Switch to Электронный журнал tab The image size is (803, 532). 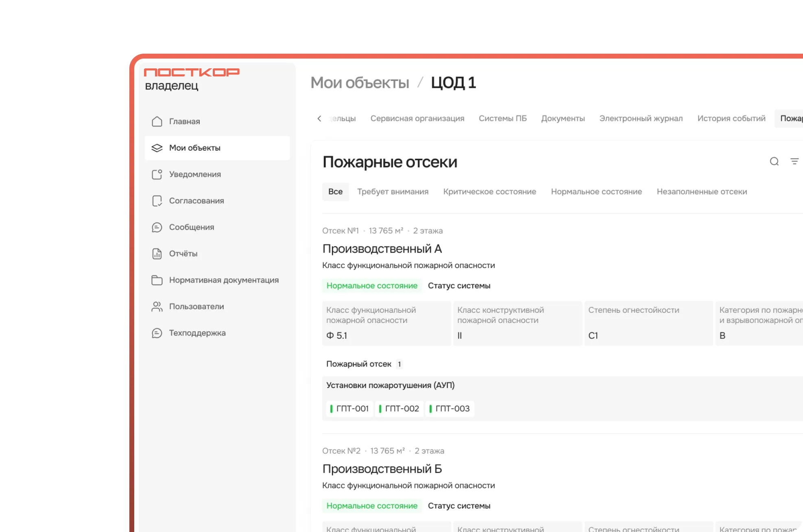[641, 118]
